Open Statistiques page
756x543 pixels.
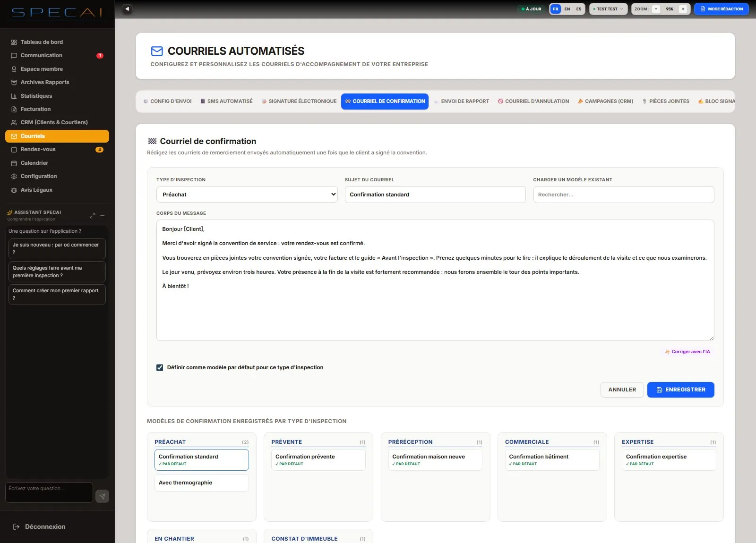click(x=57, y=96)
